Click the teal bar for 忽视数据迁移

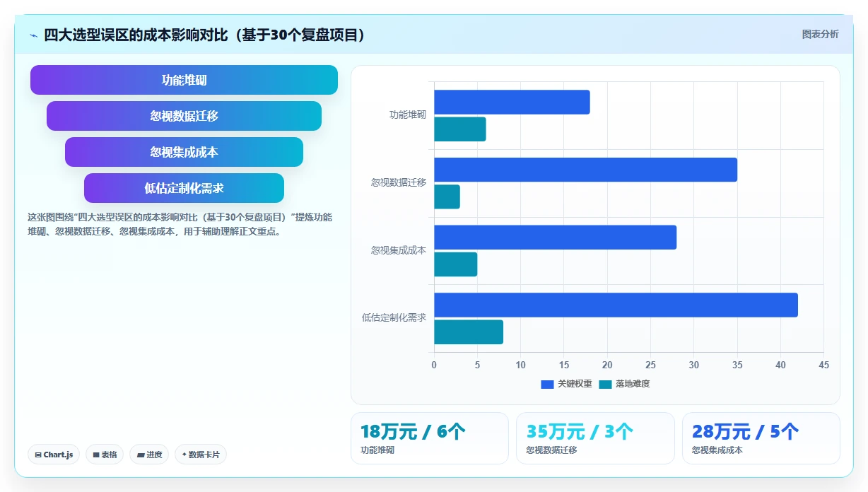coord(447,197)
